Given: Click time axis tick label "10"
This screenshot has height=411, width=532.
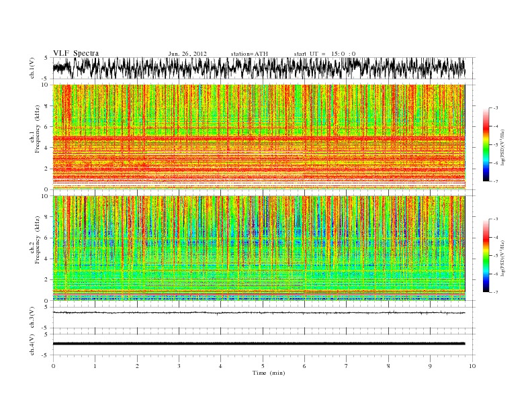Looking at the screenshot, I should [x=472, y=366].
